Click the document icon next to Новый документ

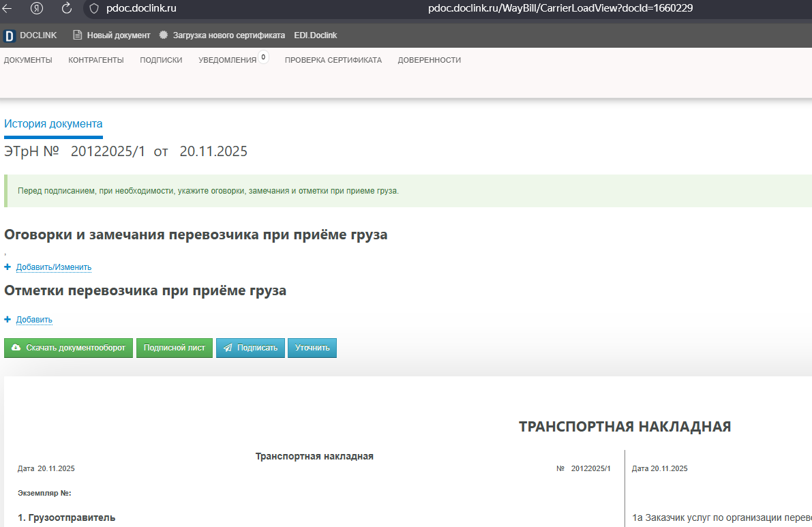(77, 35)
